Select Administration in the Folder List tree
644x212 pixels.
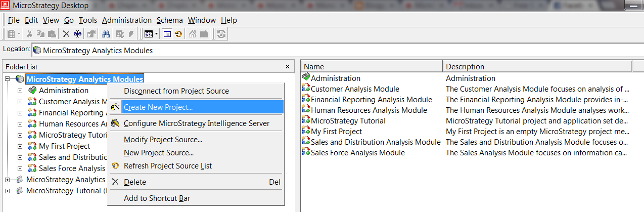pyautogui.click(x=64, y=91)
